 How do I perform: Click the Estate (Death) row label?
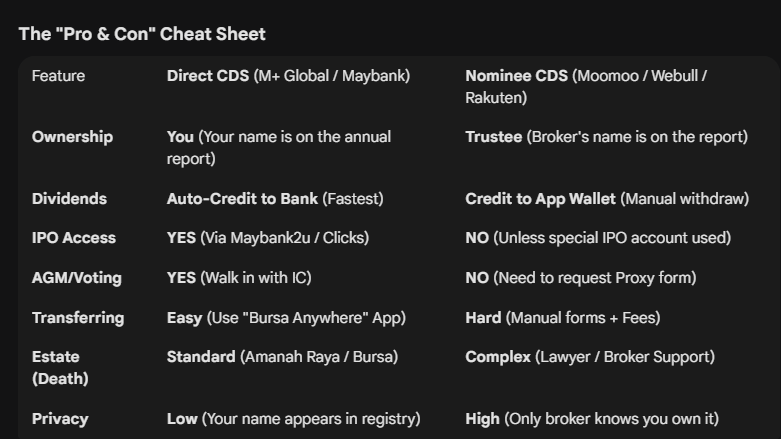[60, 368]
